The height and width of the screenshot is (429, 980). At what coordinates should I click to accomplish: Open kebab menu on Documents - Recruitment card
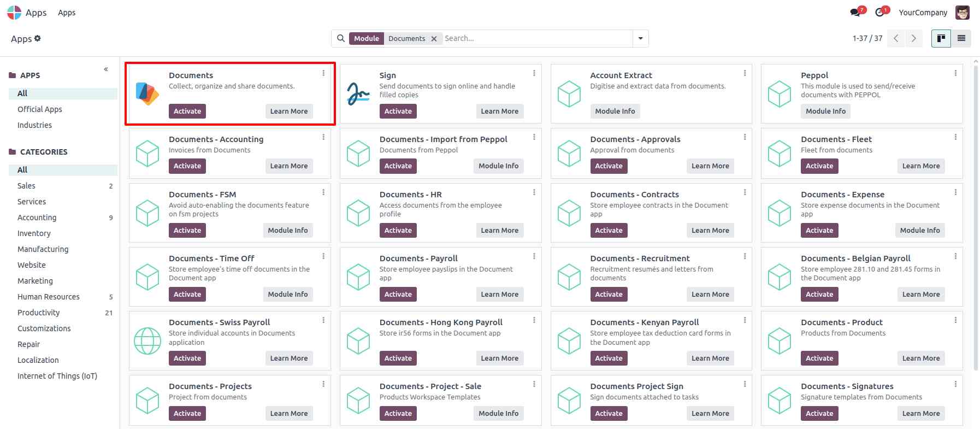(745, 256)
